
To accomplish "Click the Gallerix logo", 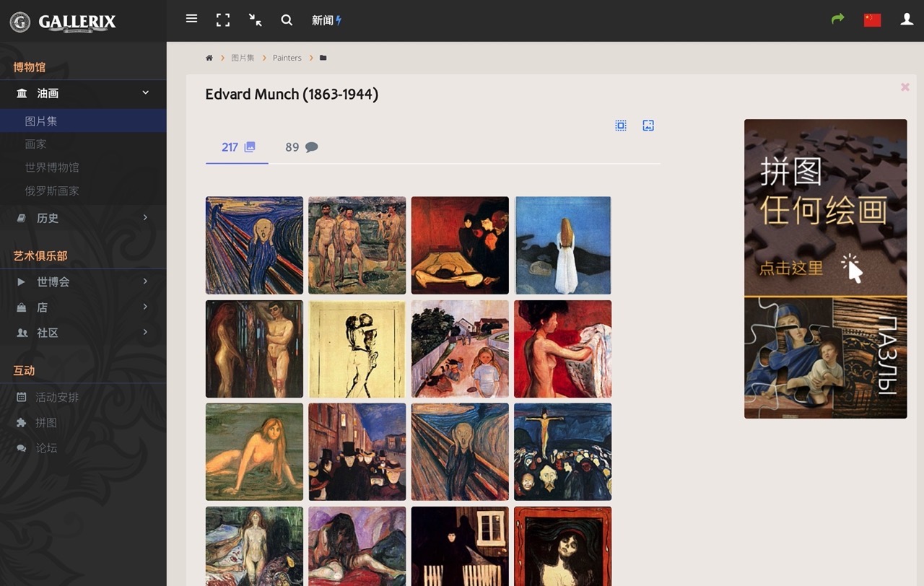I will (63, 22).
